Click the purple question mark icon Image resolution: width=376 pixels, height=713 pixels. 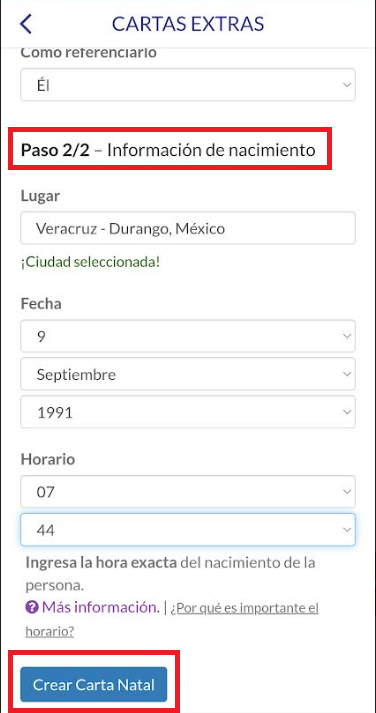tap(32, 608)
